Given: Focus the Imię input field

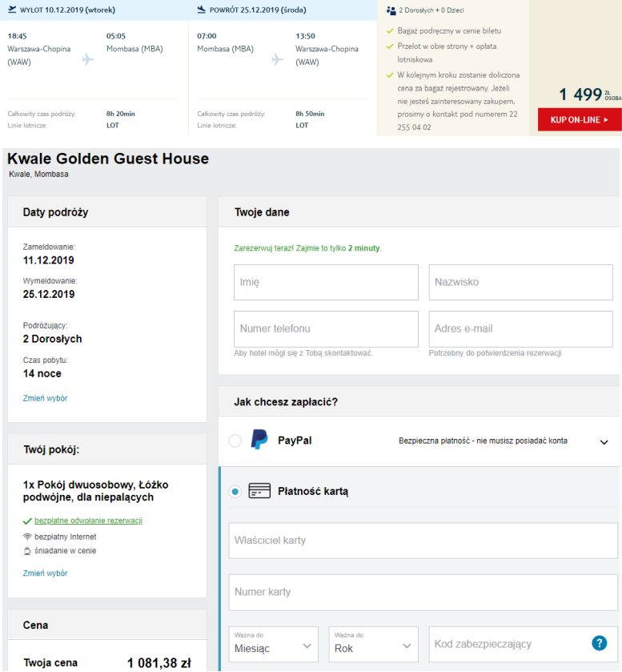Looking at the screenshot, I should pos(326,283).
